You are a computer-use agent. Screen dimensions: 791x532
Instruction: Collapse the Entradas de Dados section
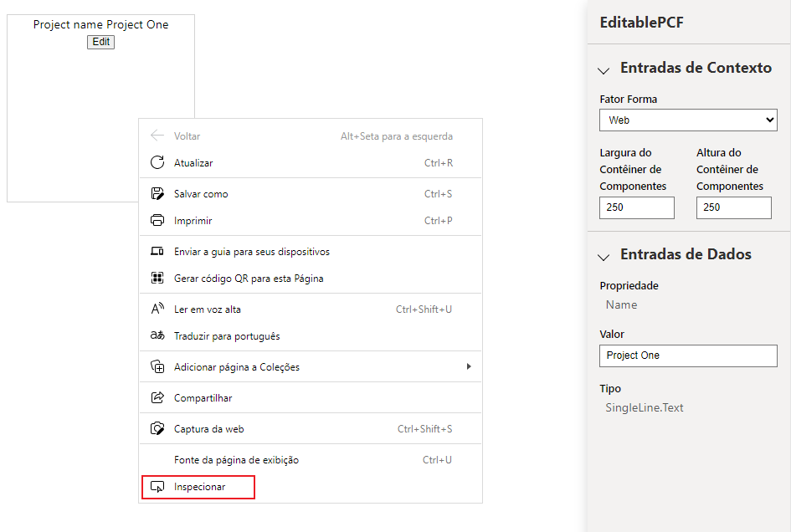[604, 256]
